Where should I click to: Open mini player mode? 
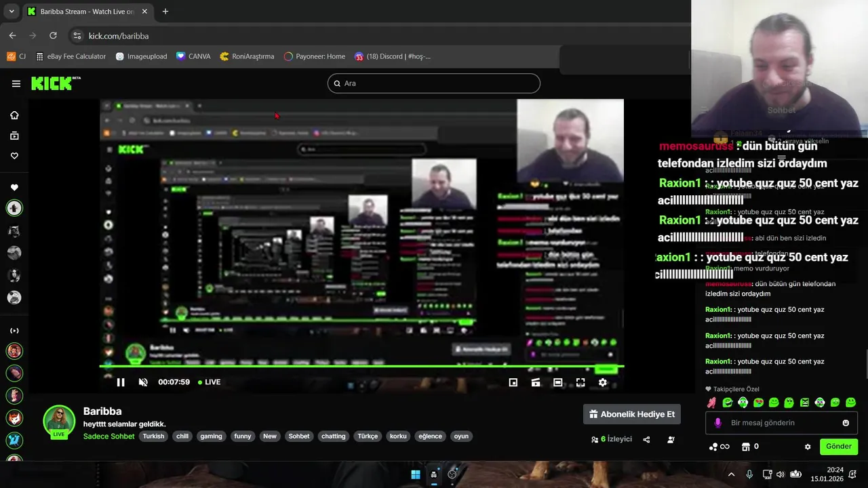[x=513, y=382]
